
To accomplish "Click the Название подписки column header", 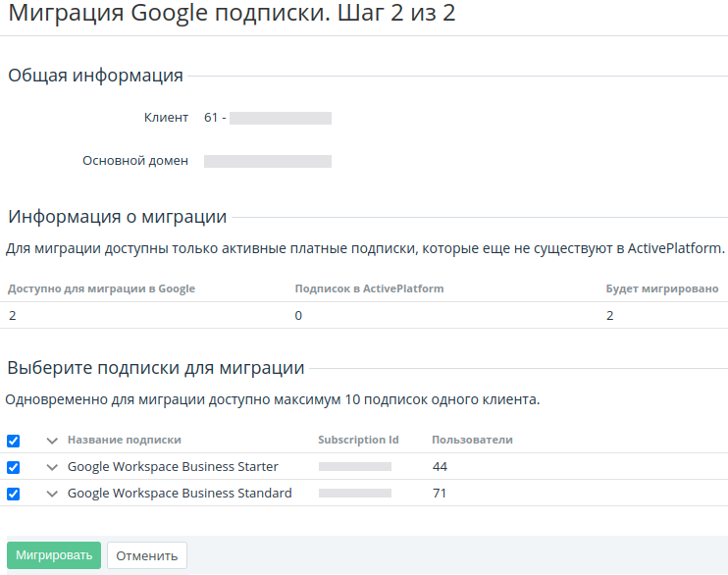I will click(x=125, y=440).
